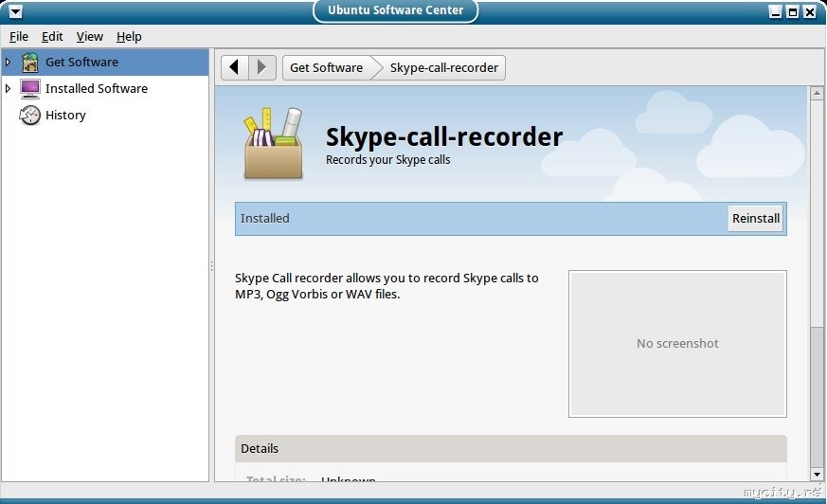
Task: Open the window menu icon in title bar
Action: [x=15, y=11]
